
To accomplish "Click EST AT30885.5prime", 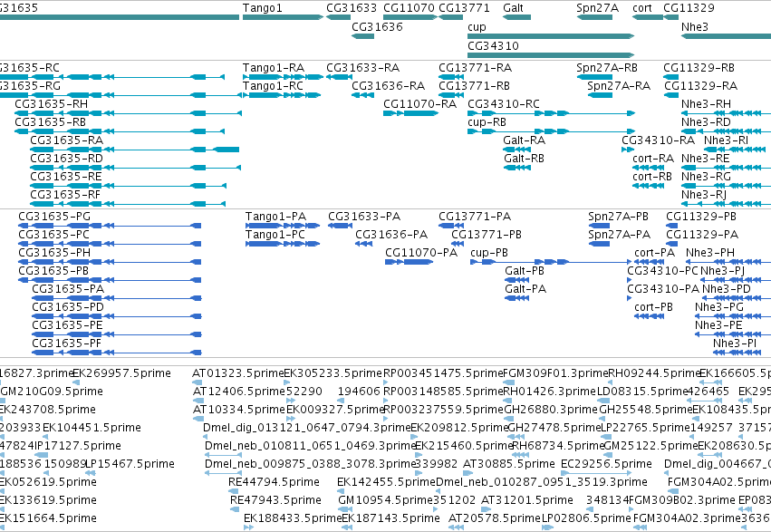I will coord(509,464).
